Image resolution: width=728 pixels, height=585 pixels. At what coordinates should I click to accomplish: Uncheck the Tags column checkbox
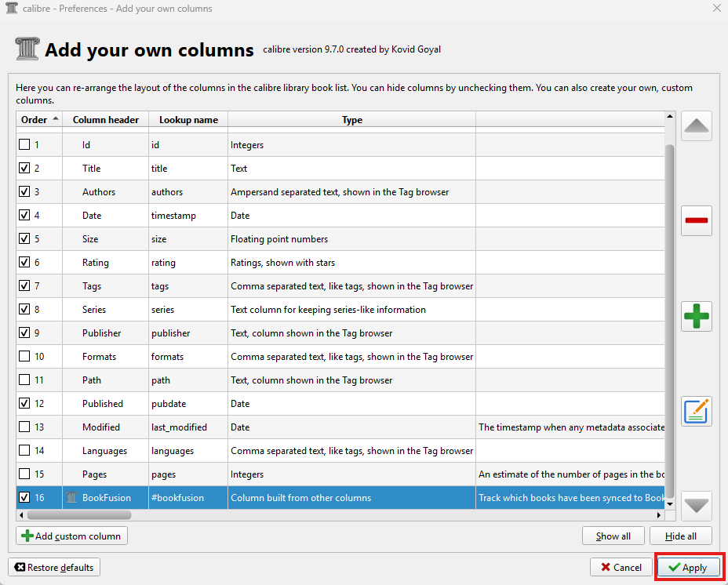point(24,285)
